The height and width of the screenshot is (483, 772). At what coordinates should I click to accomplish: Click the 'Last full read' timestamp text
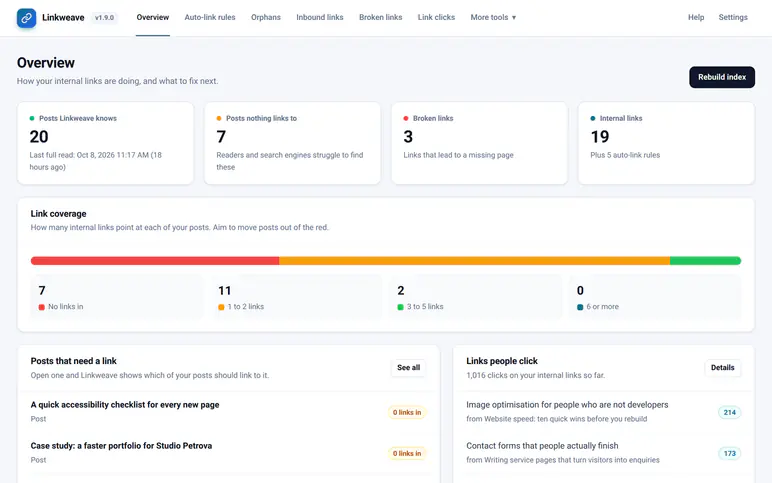click(96, 161)
